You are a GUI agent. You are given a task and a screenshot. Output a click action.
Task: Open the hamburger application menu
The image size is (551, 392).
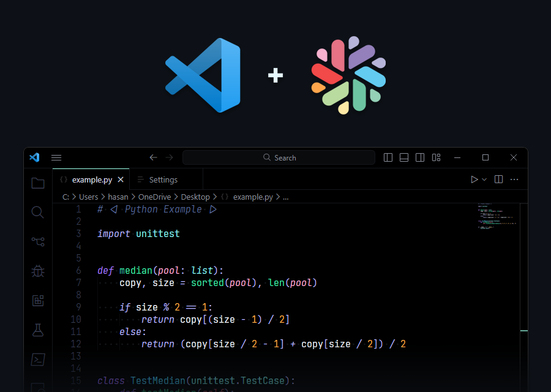click(x=56, y=157)
